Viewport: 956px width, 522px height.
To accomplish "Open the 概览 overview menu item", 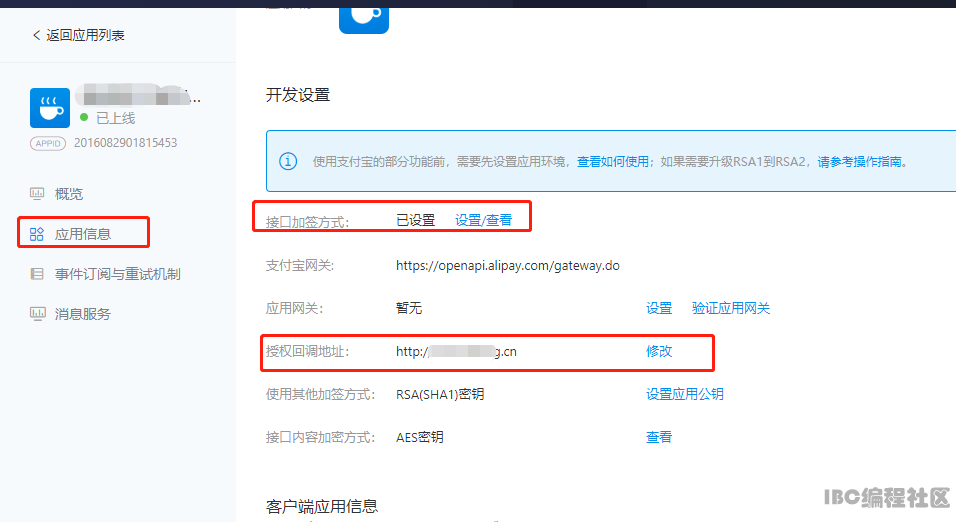I will (69, 194).
